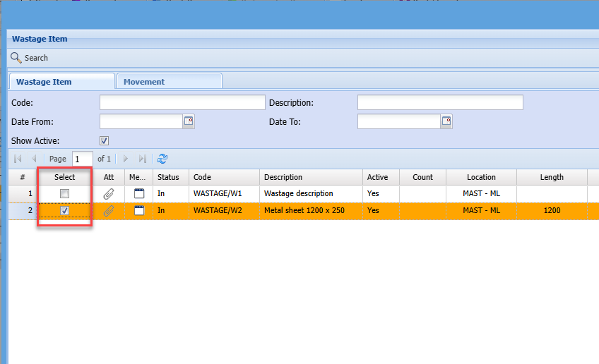599x364 pixels.
Task: Open the Date To calendar picker
Action: click(446, 121)
